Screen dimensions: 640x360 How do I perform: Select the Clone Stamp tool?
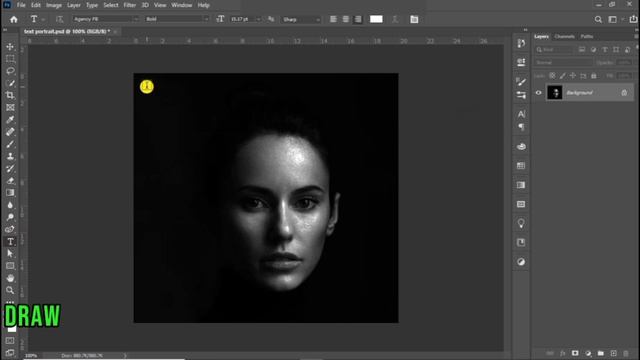click(10, 156)
